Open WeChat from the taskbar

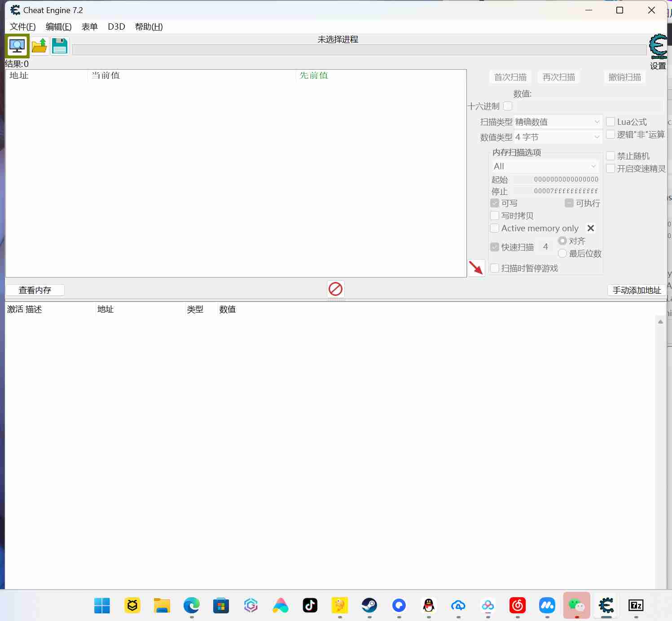click(x=576, y=605)
